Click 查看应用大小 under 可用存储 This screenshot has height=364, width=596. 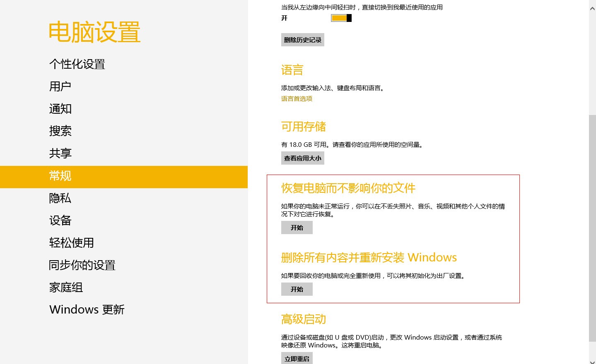[302, 158]
